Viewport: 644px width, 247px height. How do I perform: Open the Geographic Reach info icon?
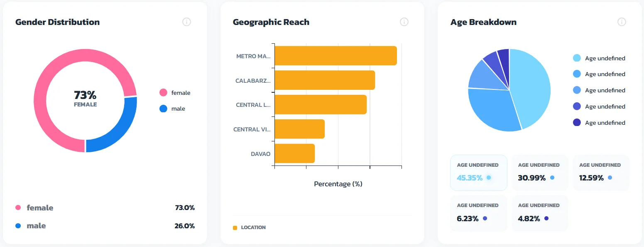click(x=404, y=22)
